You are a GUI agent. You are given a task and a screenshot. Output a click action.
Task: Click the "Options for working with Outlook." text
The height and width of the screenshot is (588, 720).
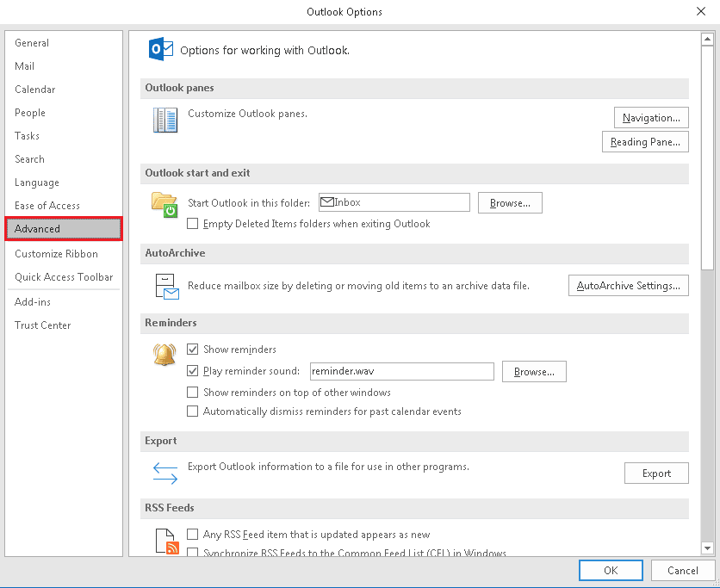pyautogui.click(x=264, y=50)
